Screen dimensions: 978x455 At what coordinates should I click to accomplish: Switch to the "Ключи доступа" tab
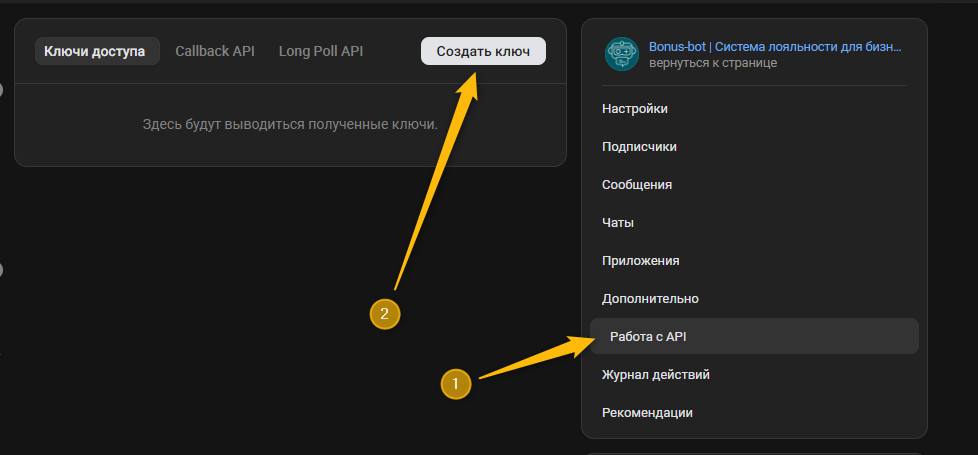click(96, 51)
